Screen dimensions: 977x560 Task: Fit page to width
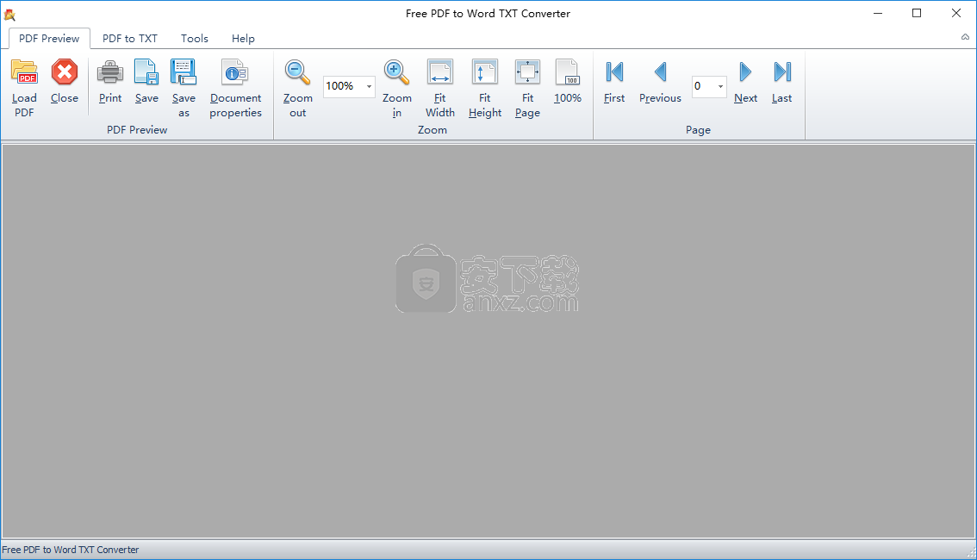(440, 88)
